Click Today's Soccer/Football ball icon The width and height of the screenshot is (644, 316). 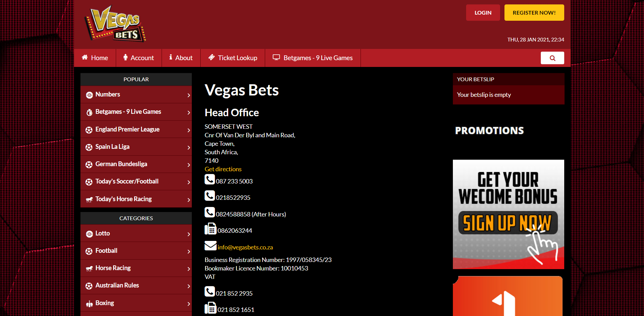[89, 182]
